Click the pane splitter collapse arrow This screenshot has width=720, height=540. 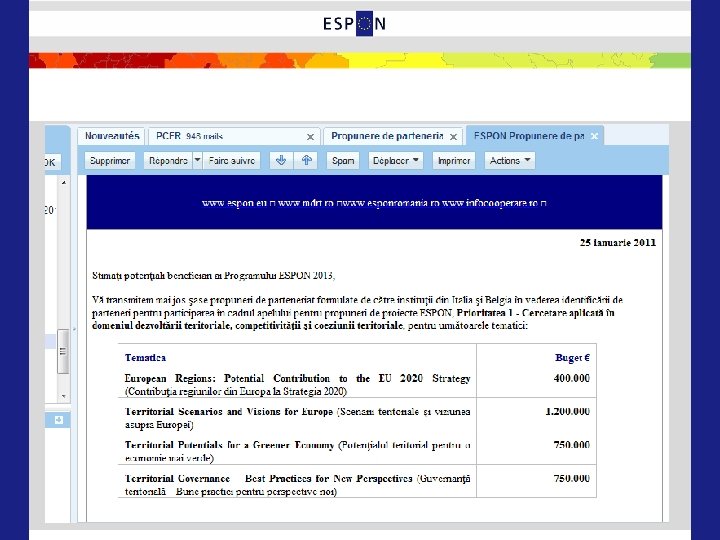coord(74,329)
